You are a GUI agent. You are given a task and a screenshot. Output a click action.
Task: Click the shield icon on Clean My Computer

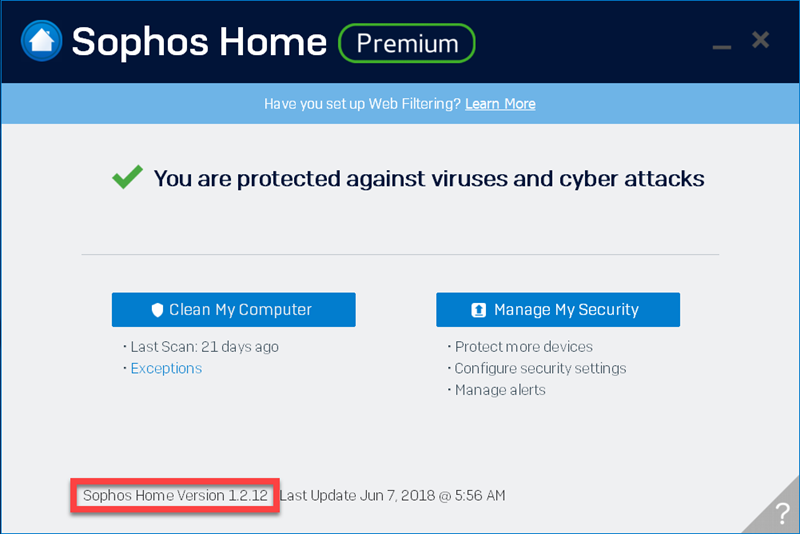157,310
